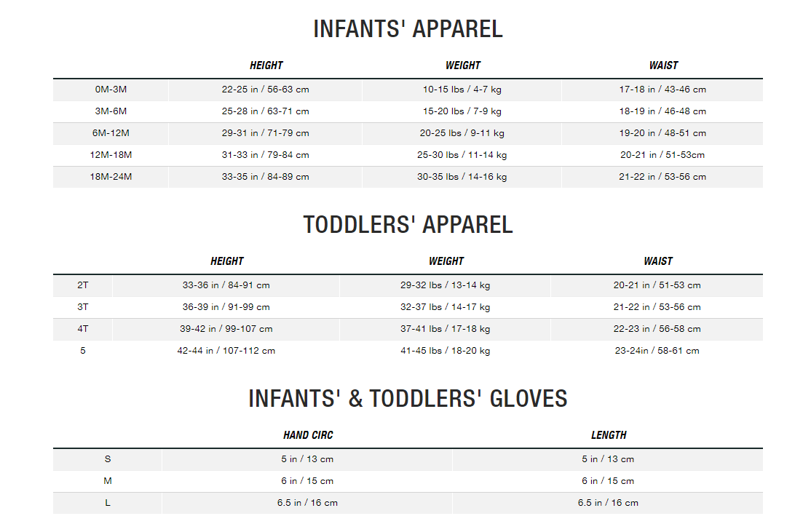Click the size M hand circumference value
Image resolution: width=803 pixels, height=532 pixels.
point(307,481)
